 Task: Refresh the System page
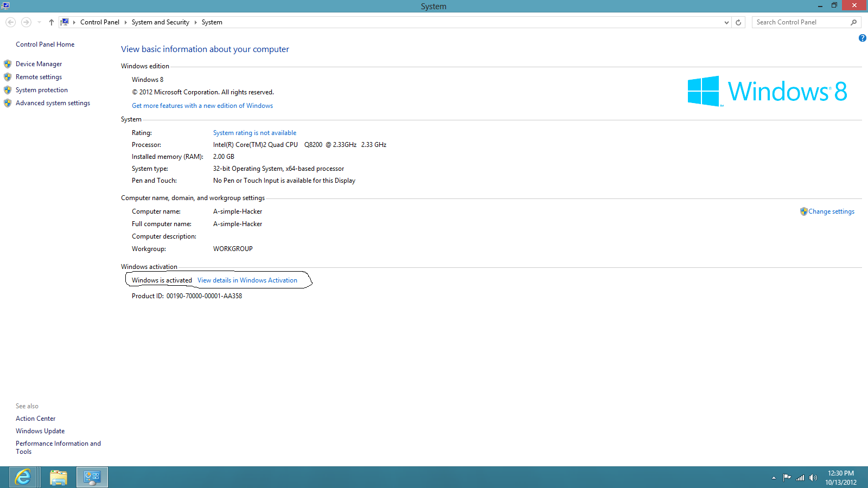coord(738,22)
